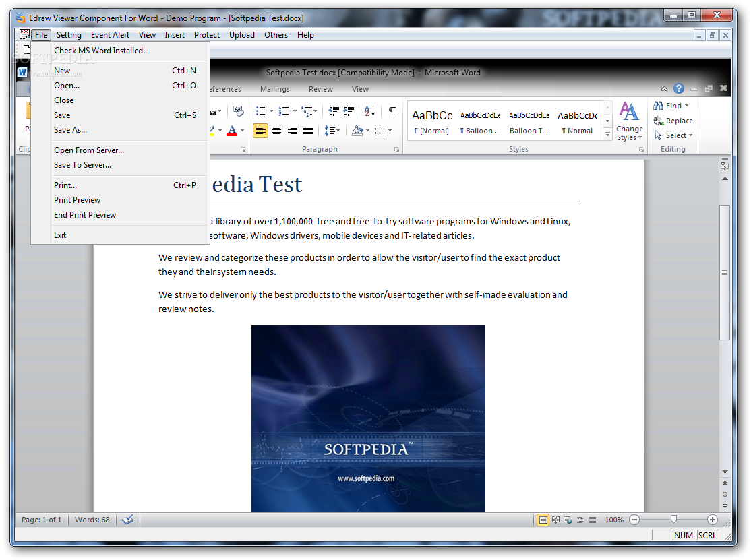The image size is (751, 560).
Task: Select Outline view icon
Action: 580,520
